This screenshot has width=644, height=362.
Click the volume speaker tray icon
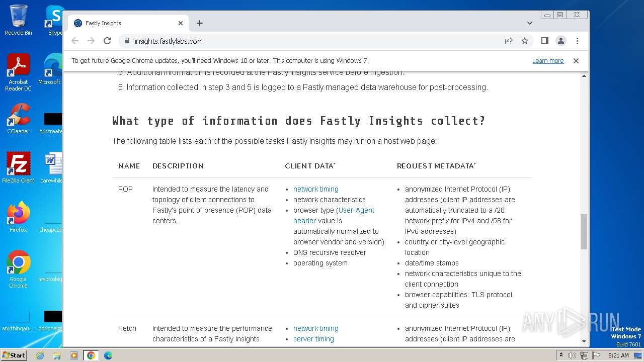[x=572, y=355]
